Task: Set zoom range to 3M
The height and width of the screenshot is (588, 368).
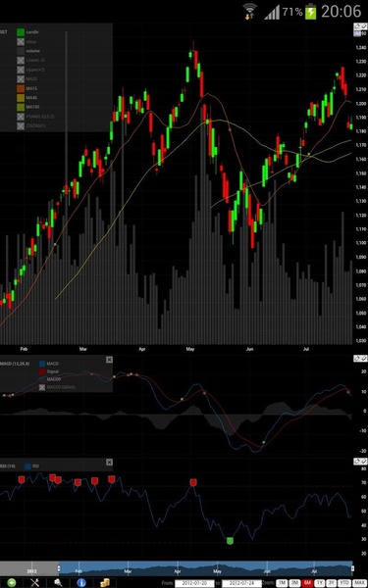Action: click(x=294, y=583)
